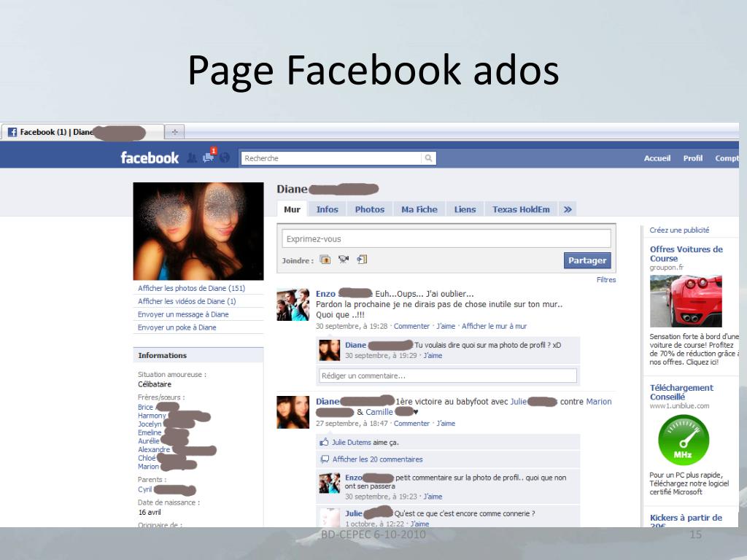Open Kickers à partir de ad title
747x560 pixels.
coord(686,521)
